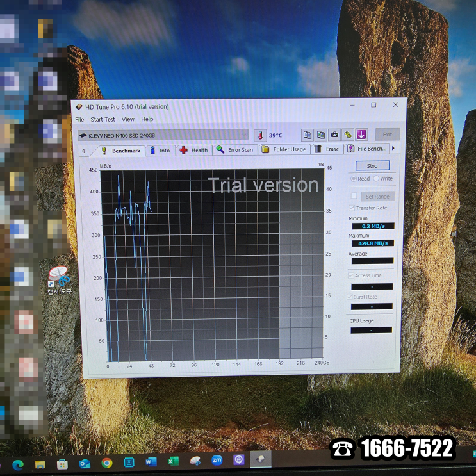
Task: Switch to the File Bench... tab
Action: click(x=367, y=149)
